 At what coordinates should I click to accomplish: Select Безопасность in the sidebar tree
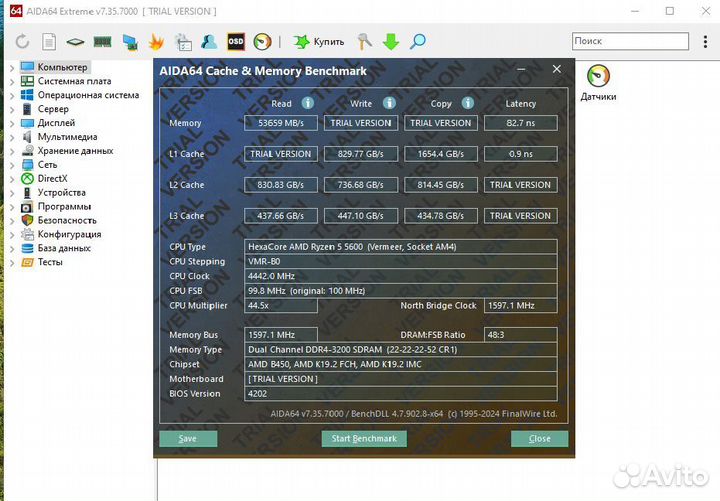pyautogui.click(x=66, y=220)
